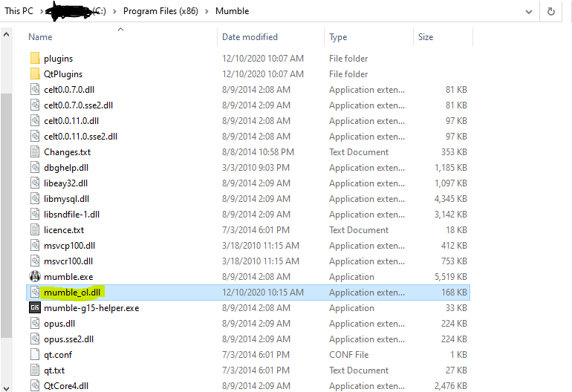This screenshot has width=572, height=392.
Task: Select the licence.txt file name
Action: point(64,230)
